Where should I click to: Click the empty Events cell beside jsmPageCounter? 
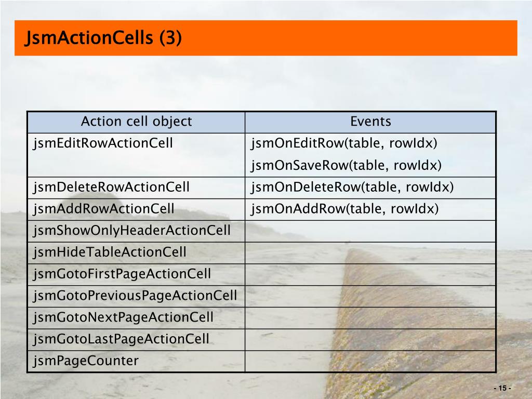[370, 362]
